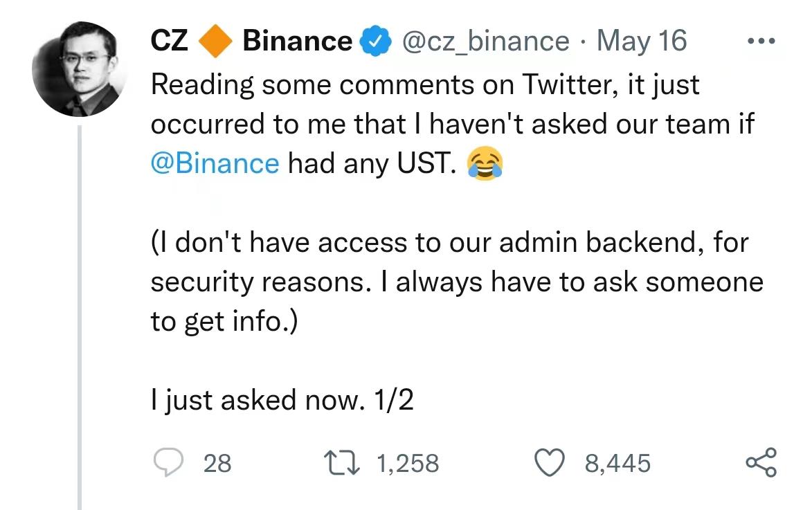Click the reply speech bubble icon
This screenshot has width=812, height=510.
[x=168, y=462]
